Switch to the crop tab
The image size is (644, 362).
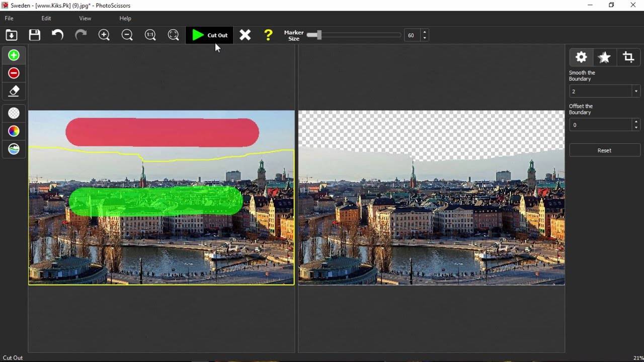pos(628,57)
